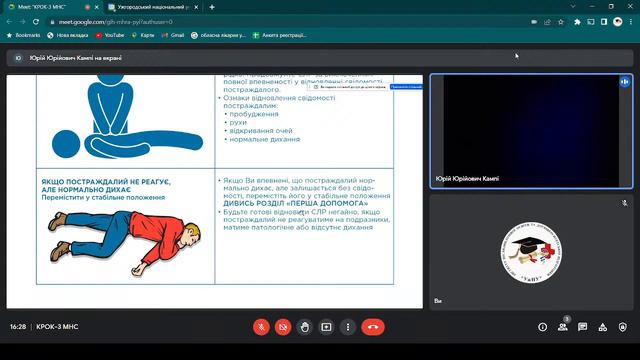Open the camera permission icon in address bar
Image resolution: width=640 pixels, height=360 pixels.
pos(534,22)
